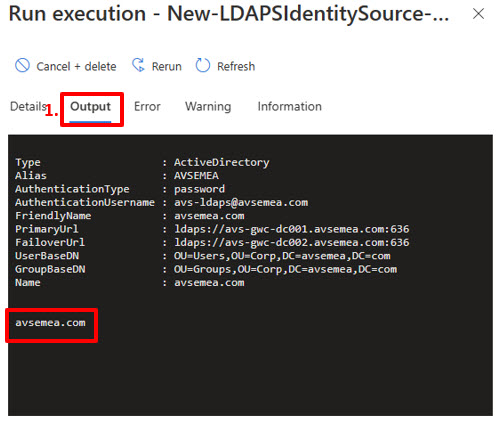Click the PrimaryUrl field label
The width and height of the screenshot is (500, 424).
click(x=47, y=229)
